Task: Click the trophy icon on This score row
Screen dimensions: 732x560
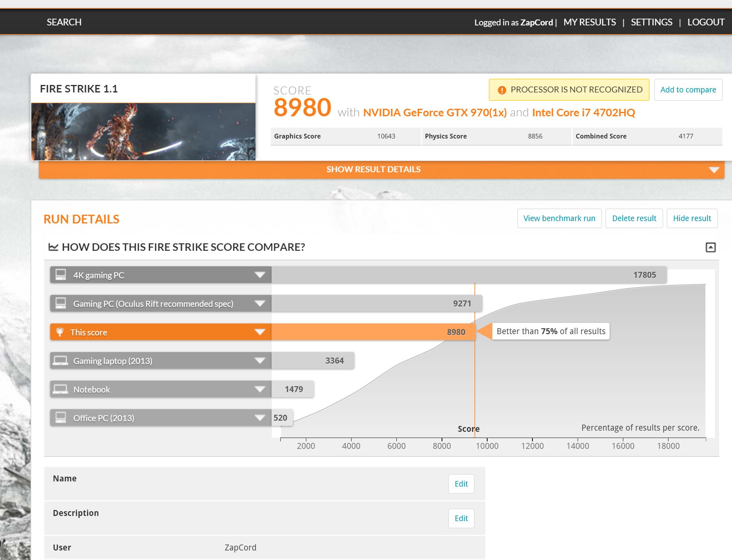Action: coord(60,332)
